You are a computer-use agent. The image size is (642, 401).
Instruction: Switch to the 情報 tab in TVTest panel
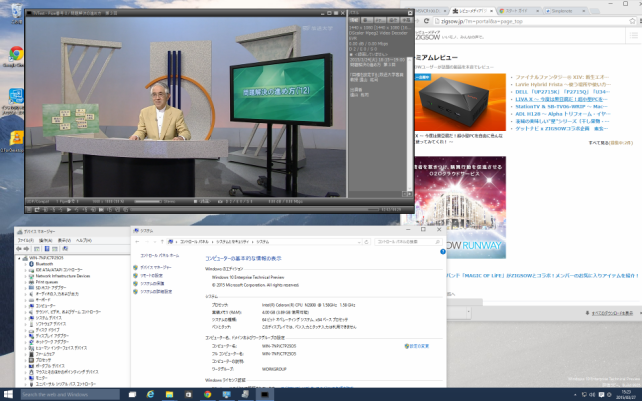354,20
